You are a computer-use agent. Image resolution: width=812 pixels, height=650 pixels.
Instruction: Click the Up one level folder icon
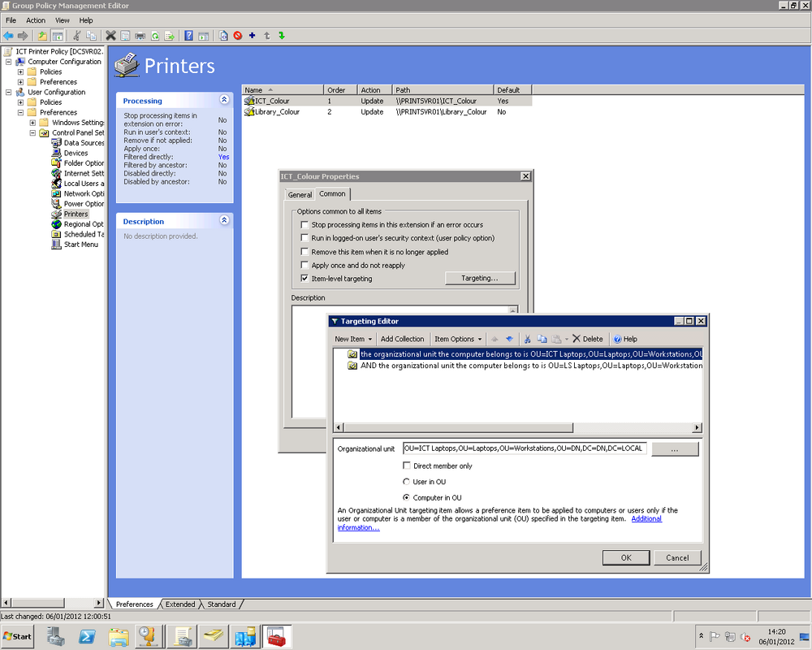(42, 36)
